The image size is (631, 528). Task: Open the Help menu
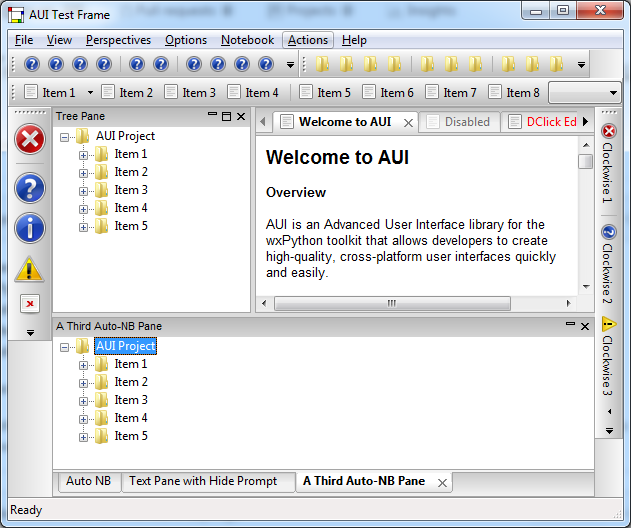354,40
